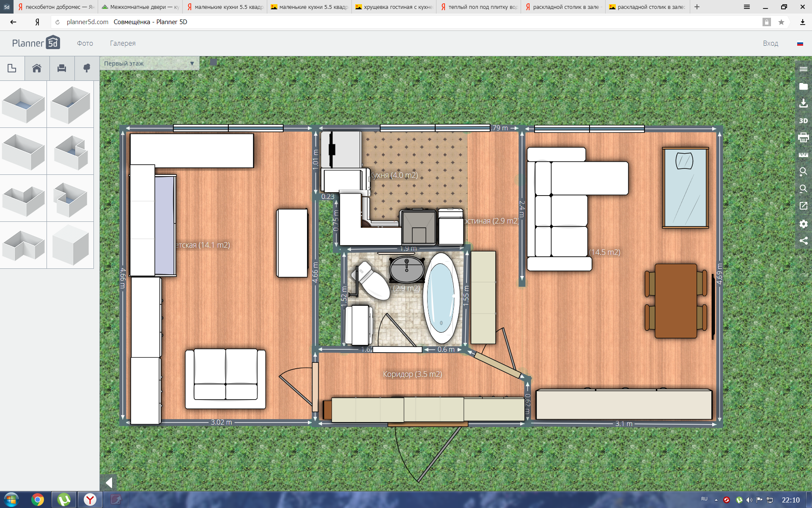
Task: Click the share icon
Action: pyautogui.click(x=803, y=241)
